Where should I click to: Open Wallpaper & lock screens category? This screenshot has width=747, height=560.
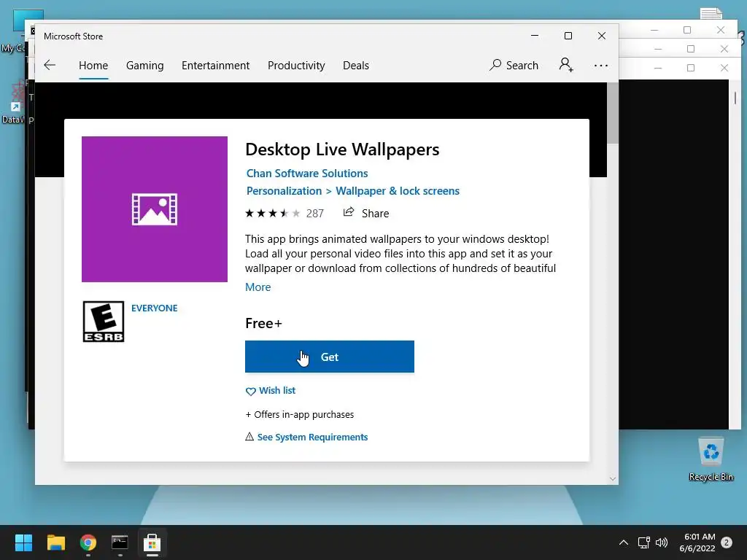398,191
